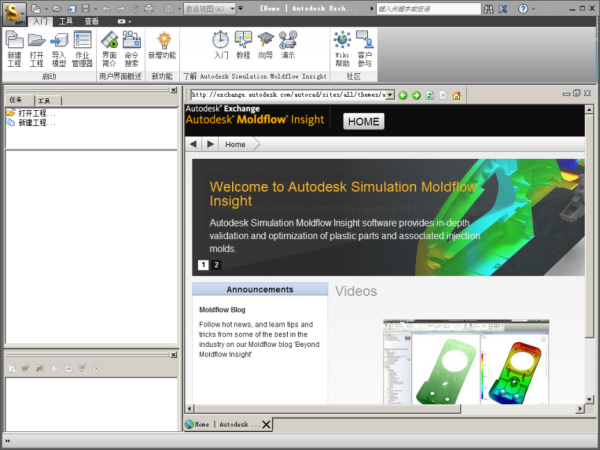This screenshot has height=450, width=600.
Task: Click the 新建工程 (New Project) ribbon icon
Action: (x=14, y=49)
